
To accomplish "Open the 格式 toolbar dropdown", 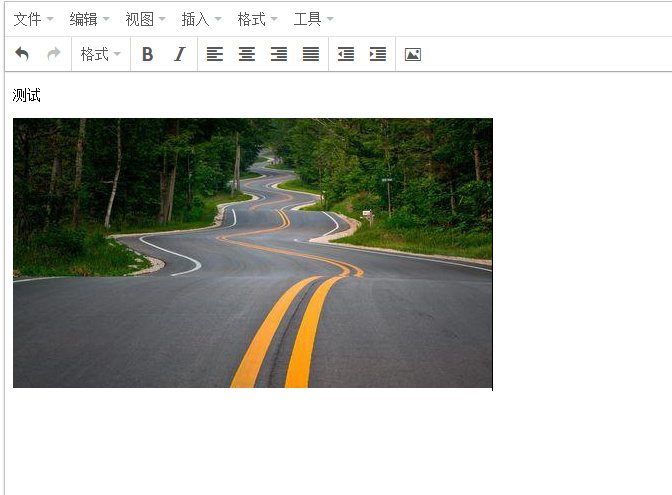I will tap(101, 54).
